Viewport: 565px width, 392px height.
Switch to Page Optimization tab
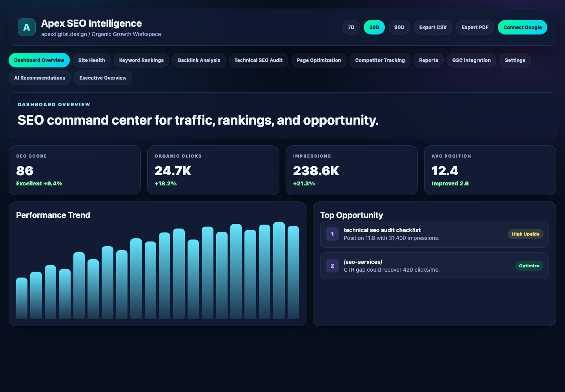pyautogui.click(x=319, y=60)
